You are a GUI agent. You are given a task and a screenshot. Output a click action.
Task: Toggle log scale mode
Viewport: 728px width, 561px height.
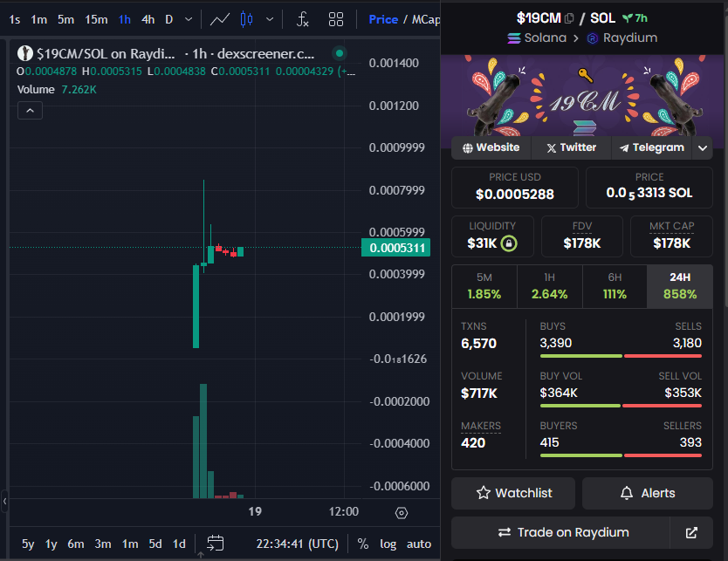click(x=388, y=544)
